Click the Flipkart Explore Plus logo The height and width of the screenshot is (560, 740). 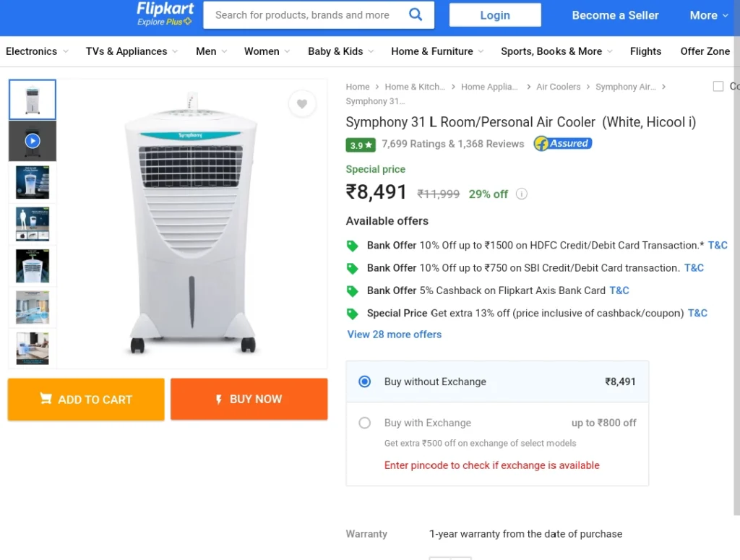point(165,14)
